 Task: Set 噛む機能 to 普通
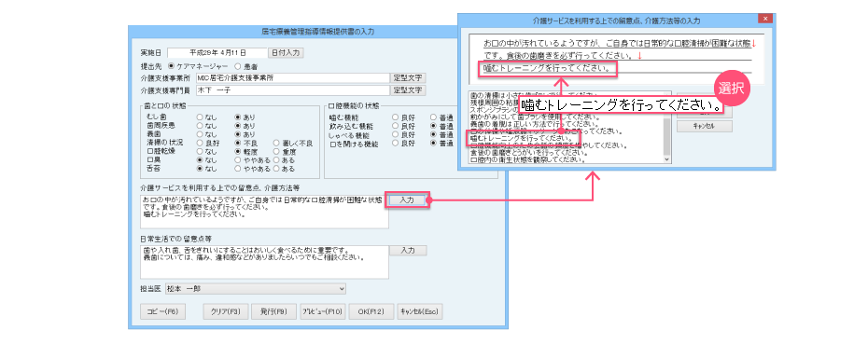point(433,117)
